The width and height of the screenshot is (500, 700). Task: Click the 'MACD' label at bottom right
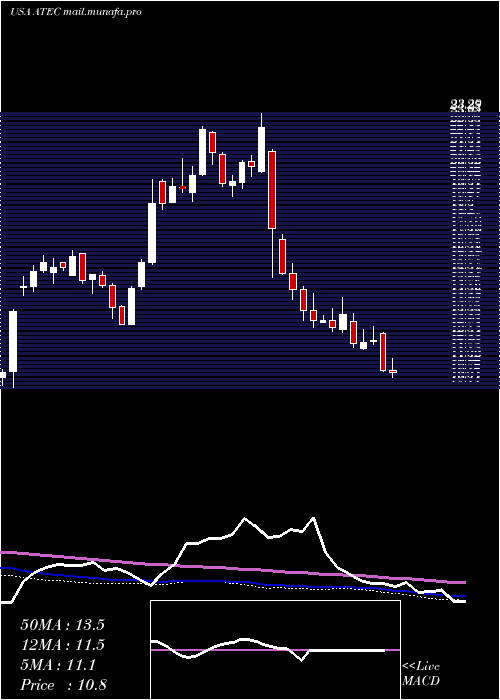tap(421, 681)
